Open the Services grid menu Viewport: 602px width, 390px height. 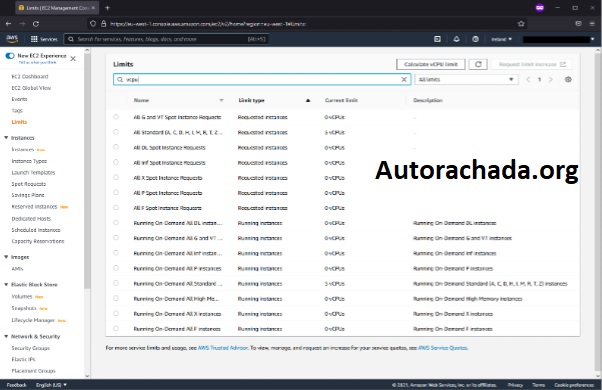[44, 39]
